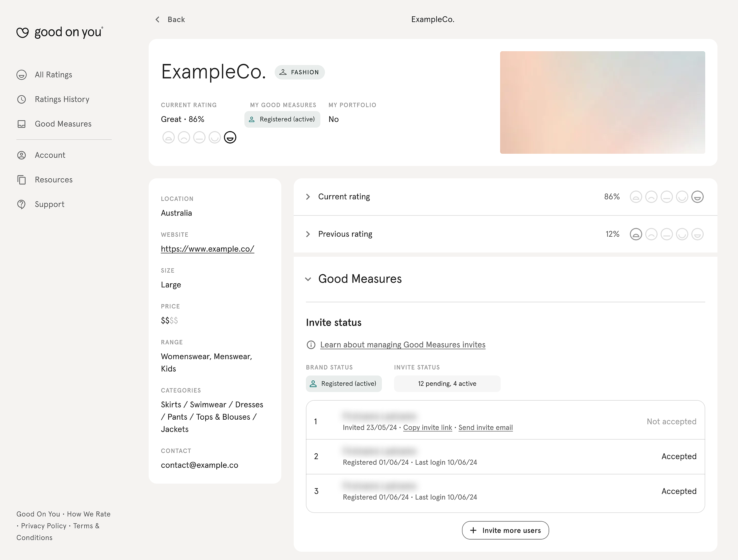Click the ExampleCo. brand banner image

point(603,102)
